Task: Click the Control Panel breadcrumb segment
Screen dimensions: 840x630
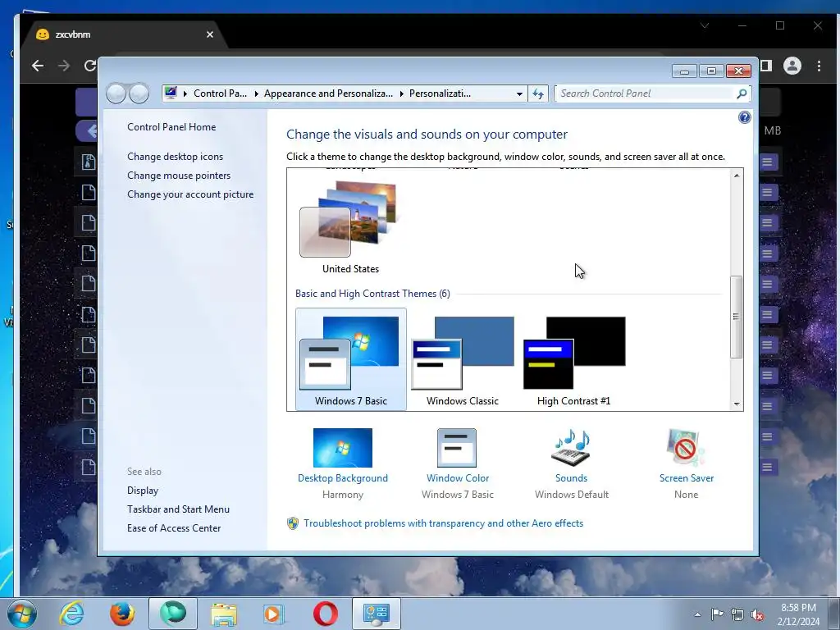Action: click(x=220, y=94)
